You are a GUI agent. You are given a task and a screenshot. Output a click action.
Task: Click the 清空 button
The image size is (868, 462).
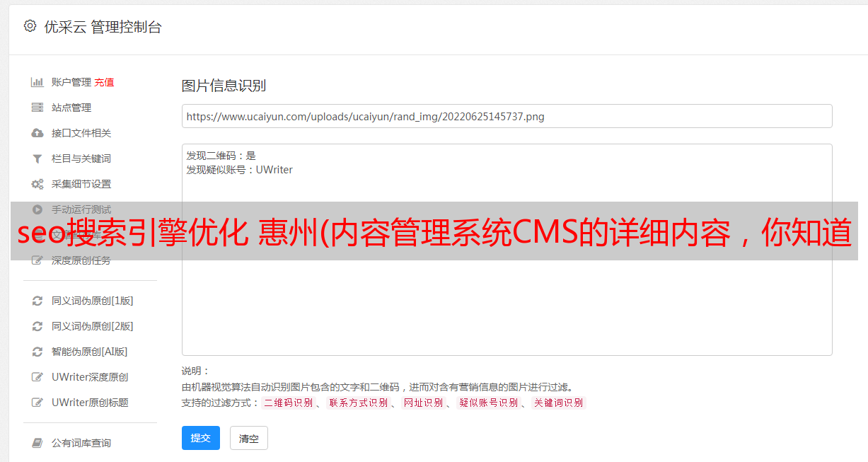(249, 438)
